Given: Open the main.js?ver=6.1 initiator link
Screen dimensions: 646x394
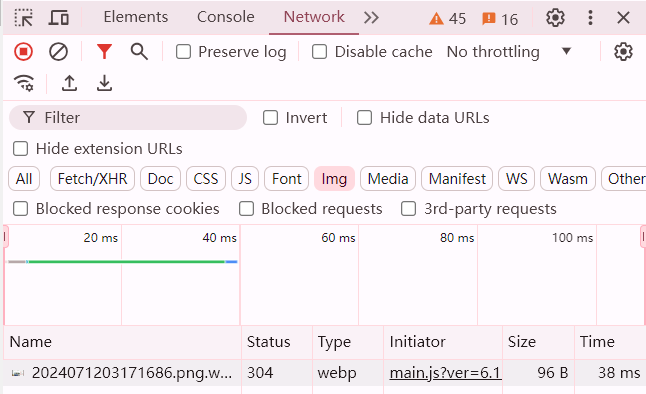Looking at the screenshot, I should tap(445, 373).
